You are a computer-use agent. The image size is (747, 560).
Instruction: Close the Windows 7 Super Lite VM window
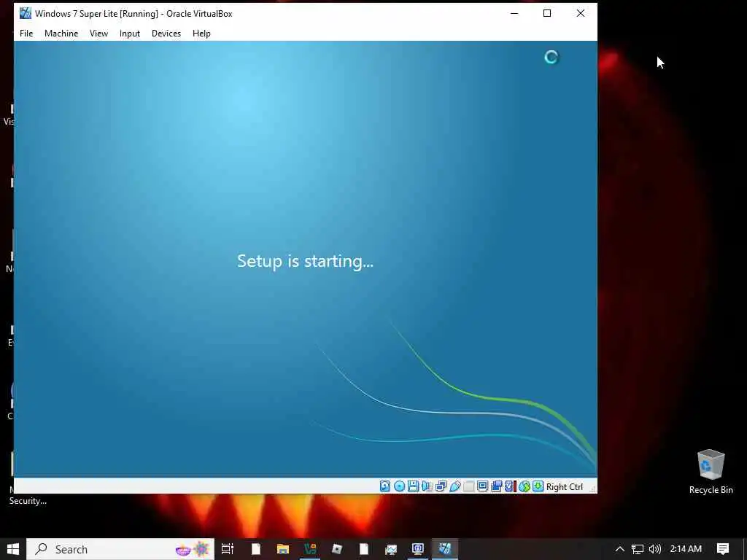coord(580,13)
